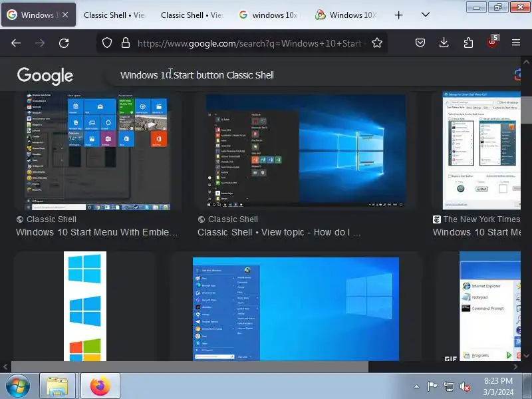
Task: Open the Windows logo buttons thumbnail
Action: [x=85, y=306]
